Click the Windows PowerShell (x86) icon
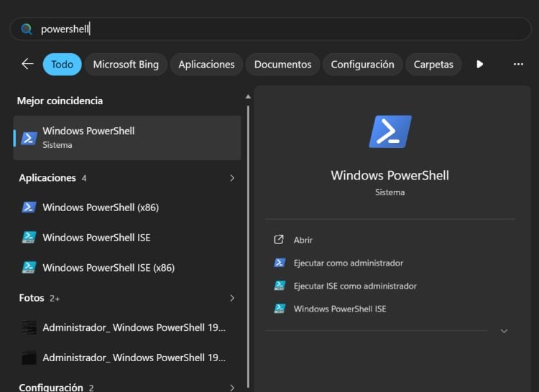 coord(29,207)
